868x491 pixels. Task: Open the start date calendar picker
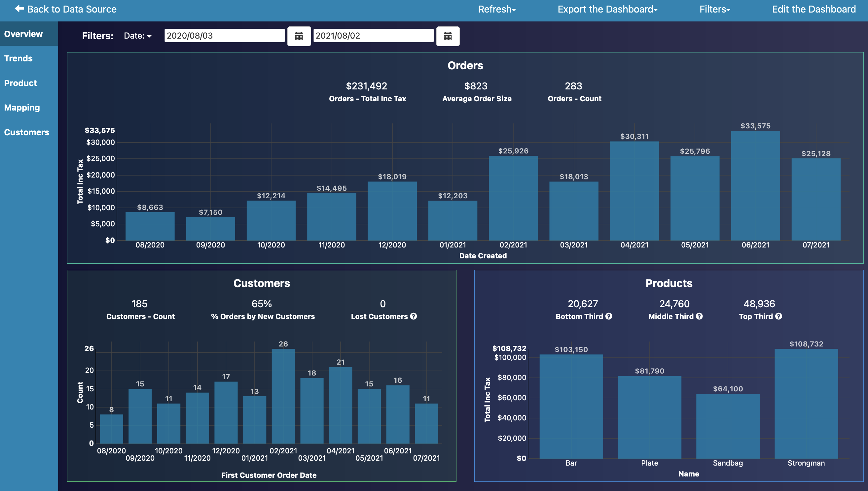pos(299,36)
